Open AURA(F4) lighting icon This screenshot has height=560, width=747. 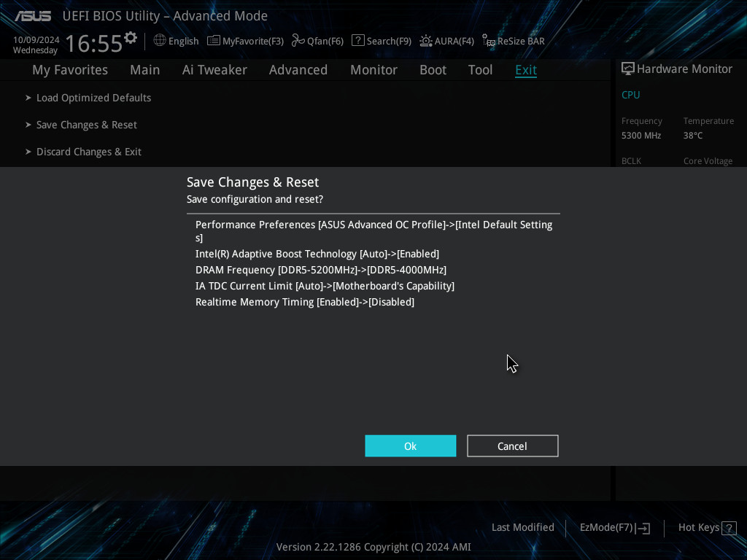[x=426, y=41]
